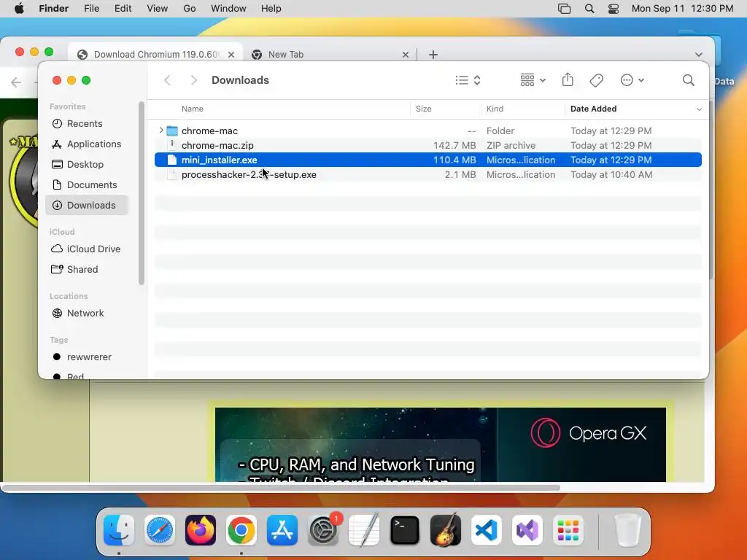The width and height of the screenshot is (747, 560).
Task: Open Launchpad from the Dock
Action: point(568,530)
